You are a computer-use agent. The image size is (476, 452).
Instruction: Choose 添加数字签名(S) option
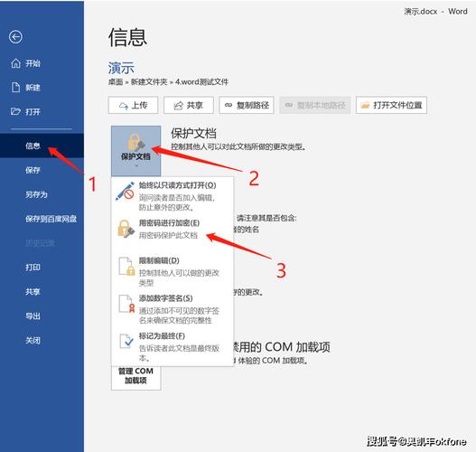coord(173,309)
